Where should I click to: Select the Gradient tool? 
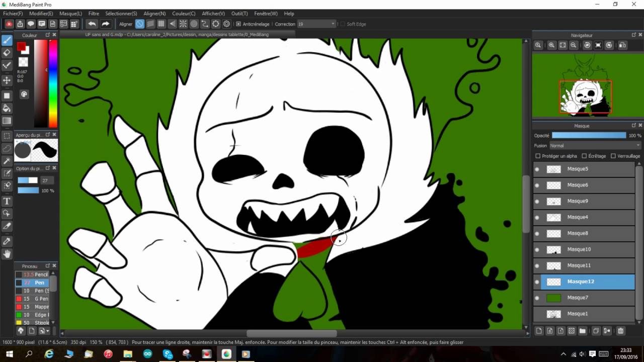[x=7, y=121]
